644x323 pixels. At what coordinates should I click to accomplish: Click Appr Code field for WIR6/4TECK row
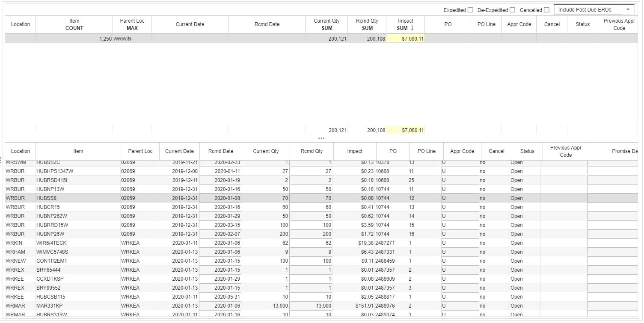pyautogui.click(x=460, y=243)
